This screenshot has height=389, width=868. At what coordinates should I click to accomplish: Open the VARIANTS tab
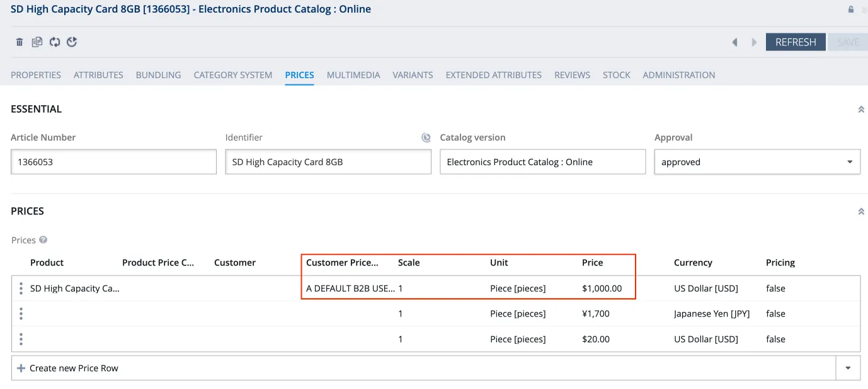click(413, 75)
